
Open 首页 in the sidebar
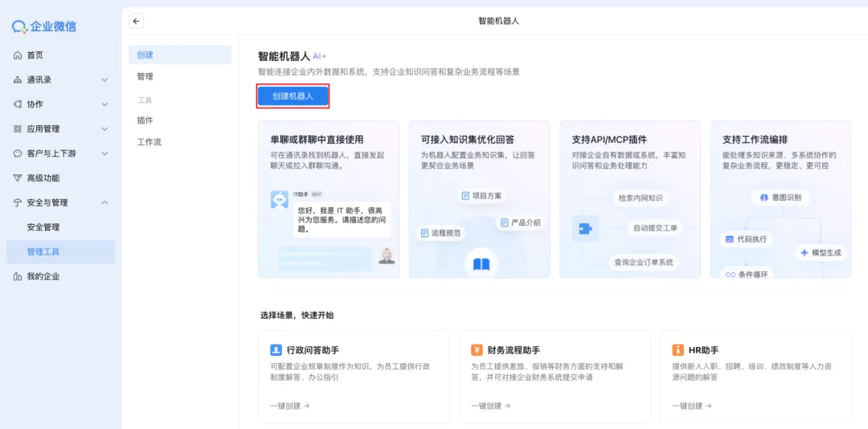pyautogui.click(x=61, y=55)
